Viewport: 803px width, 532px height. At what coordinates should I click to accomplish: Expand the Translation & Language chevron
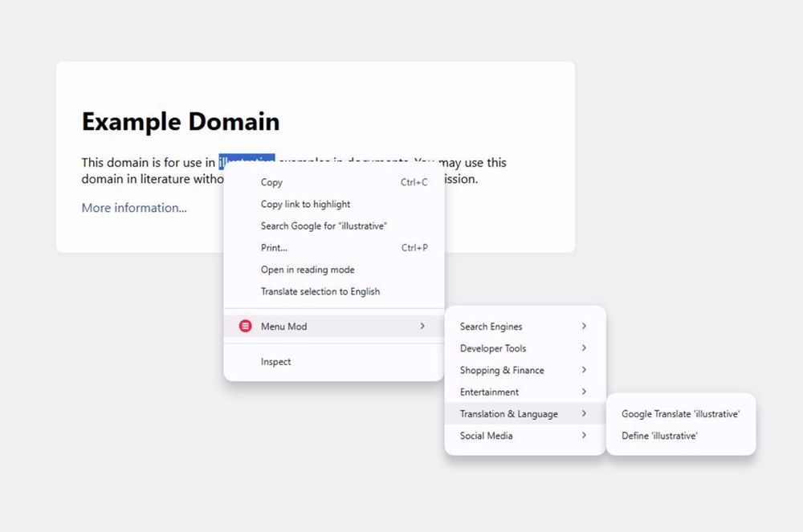584,413
